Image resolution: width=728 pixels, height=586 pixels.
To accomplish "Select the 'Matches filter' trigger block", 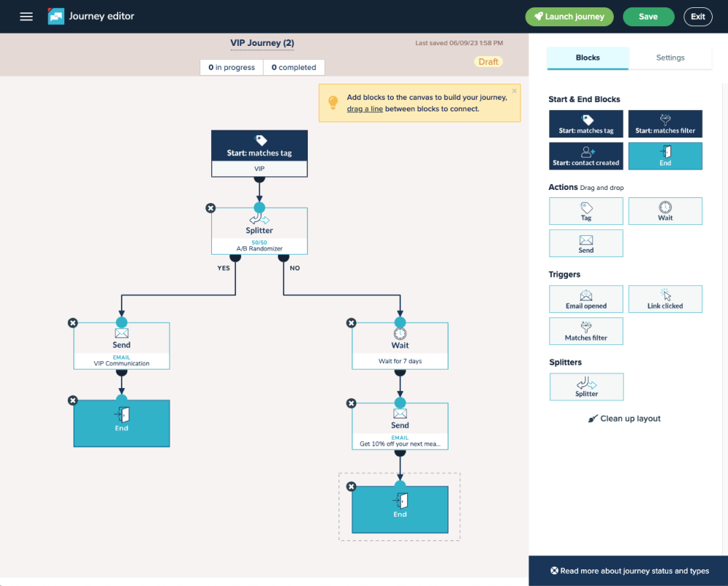I will point(586,331).
